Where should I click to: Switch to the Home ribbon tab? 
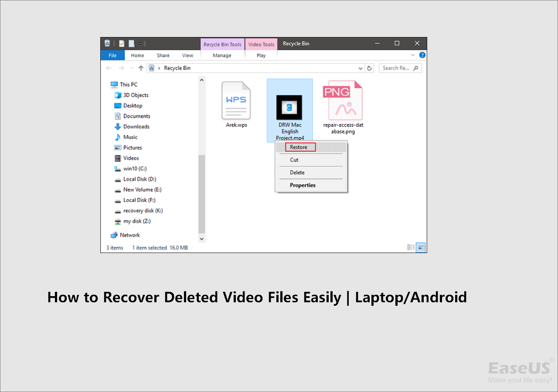pos(137,55)
